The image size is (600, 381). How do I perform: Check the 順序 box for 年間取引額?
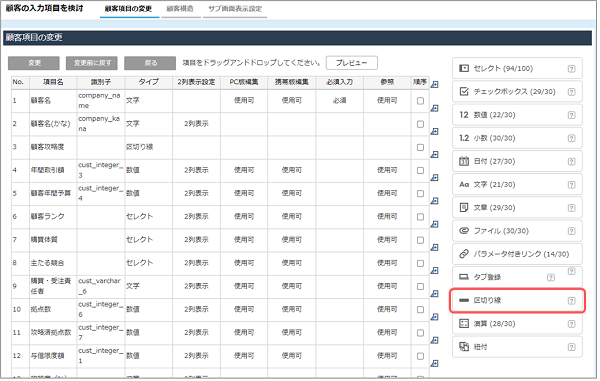click(x=420, y=171)
